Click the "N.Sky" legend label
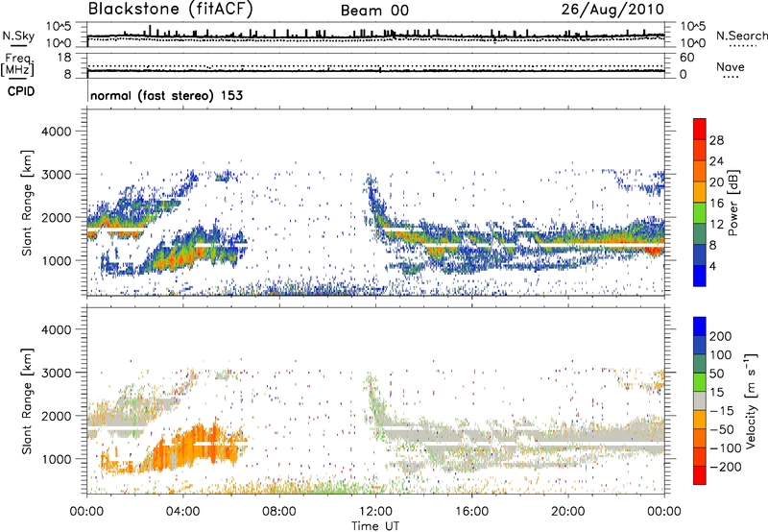Screen dimensions: 768x532 point(18,36)
